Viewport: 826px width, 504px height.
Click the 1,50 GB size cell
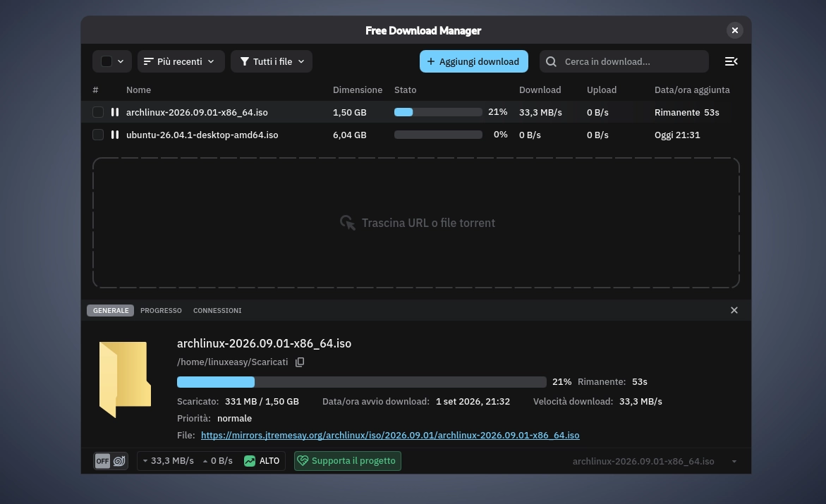tap(350, 112)
